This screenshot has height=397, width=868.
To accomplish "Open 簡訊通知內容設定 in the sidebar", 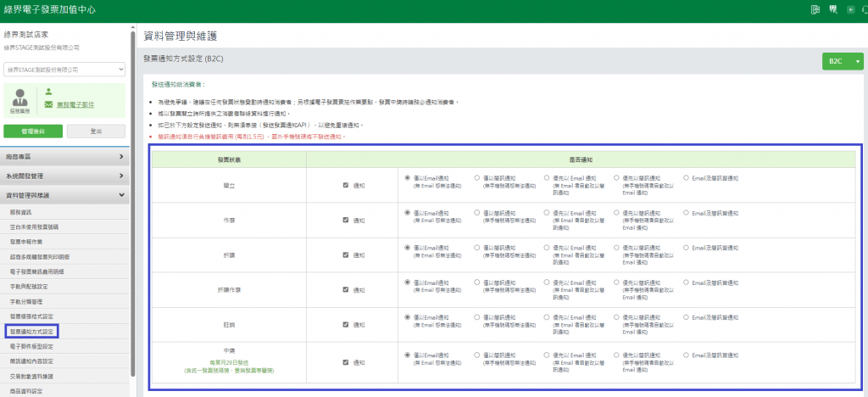I will coord(64,361).
